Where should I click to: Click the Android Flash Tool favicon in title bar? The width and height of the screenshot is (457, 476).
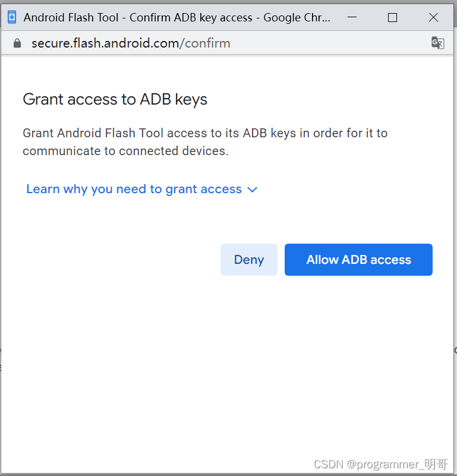tap(11, 17)
